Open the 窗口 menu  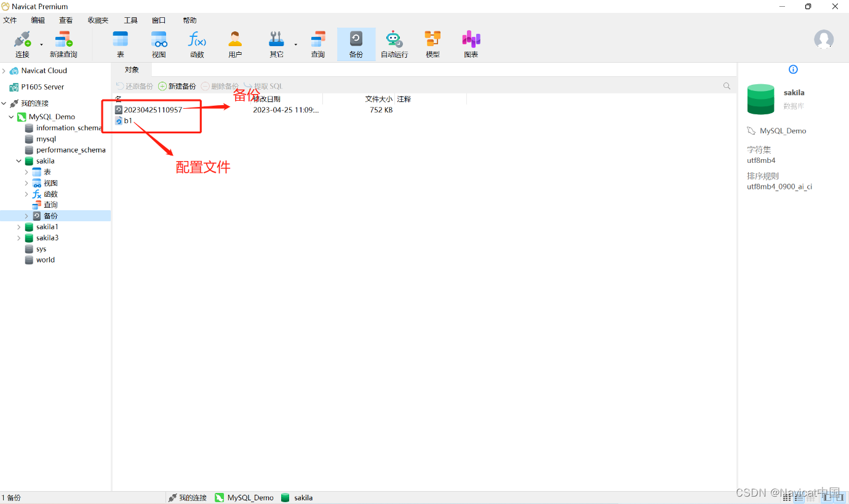coord(159,20)
